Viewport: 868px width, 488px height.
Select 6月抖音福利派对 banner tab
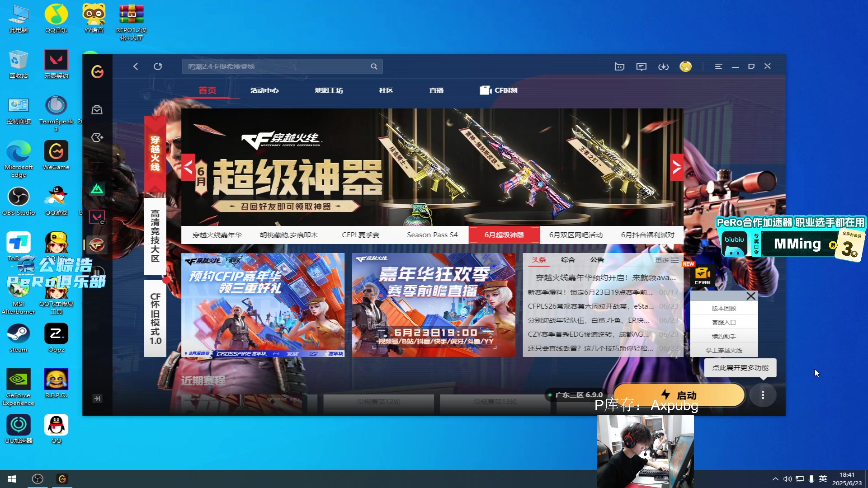pos(647,235)
